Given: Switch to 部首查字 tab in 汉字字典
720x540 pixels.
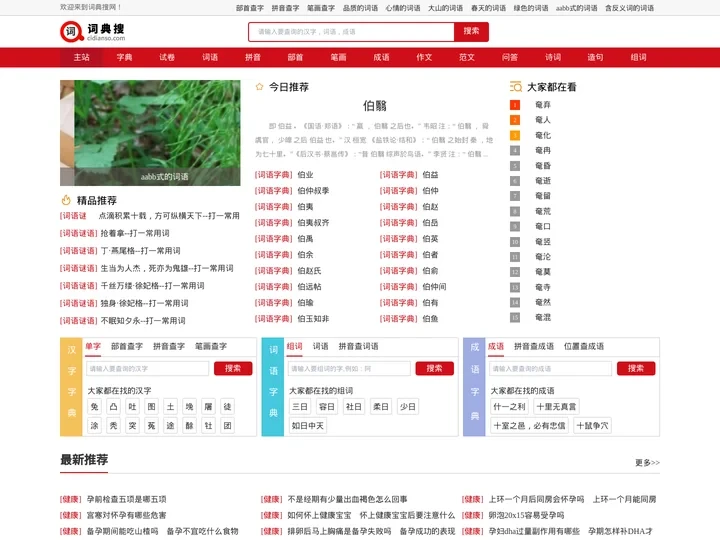Looking at the screenshot, I should point(127,347).
